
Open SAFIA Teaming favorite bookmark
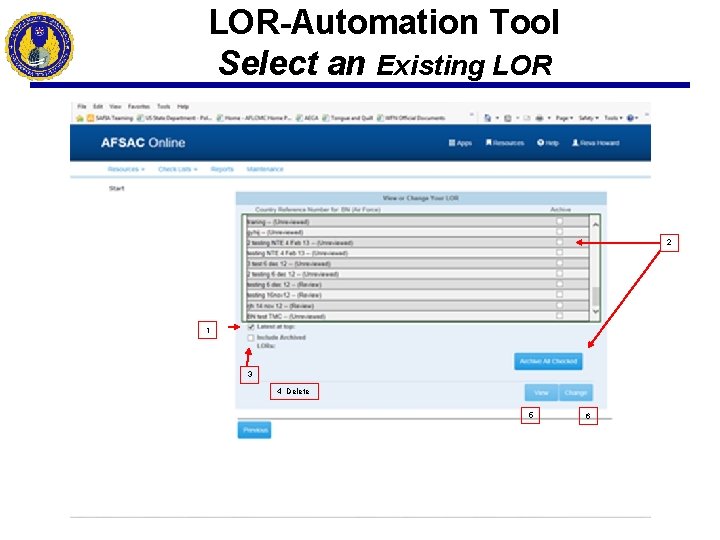pyautogui.click(x=110, y=118)
